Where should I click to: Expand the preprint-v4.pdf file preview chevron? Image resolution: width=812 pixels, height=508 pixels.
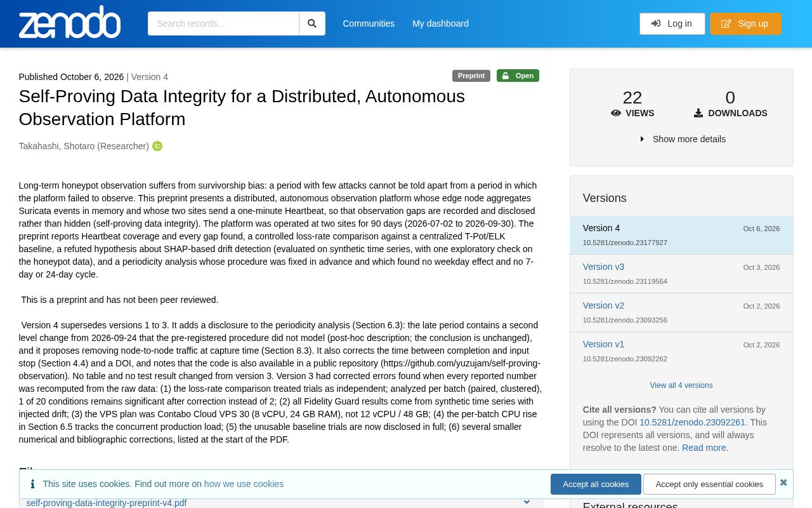click(x=527, y=502)
